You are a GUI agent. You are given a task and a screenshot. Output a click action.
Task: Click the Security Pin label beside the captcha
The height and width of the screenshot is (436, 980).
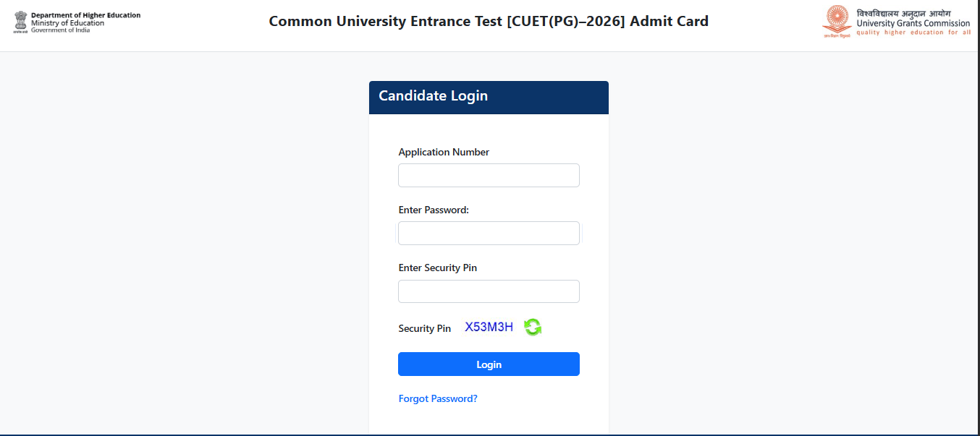[424, 328]
